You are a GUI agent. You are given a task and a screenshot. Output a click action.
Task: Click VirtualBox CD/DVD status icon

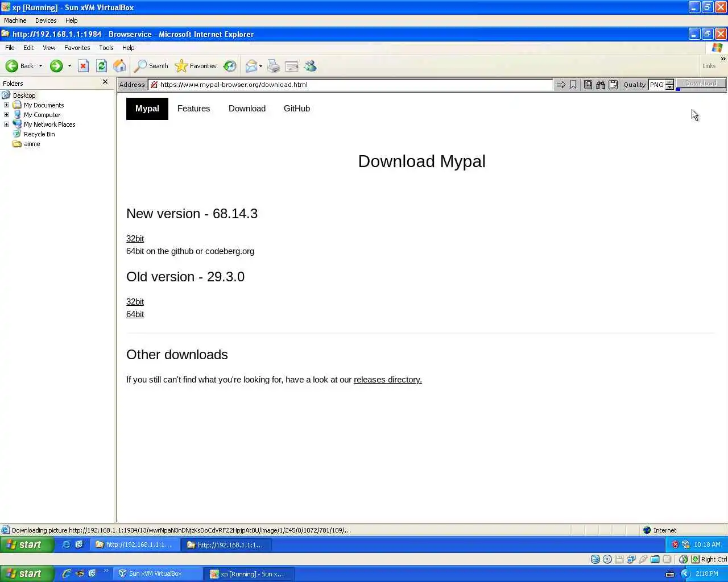(x=607, y=559)
